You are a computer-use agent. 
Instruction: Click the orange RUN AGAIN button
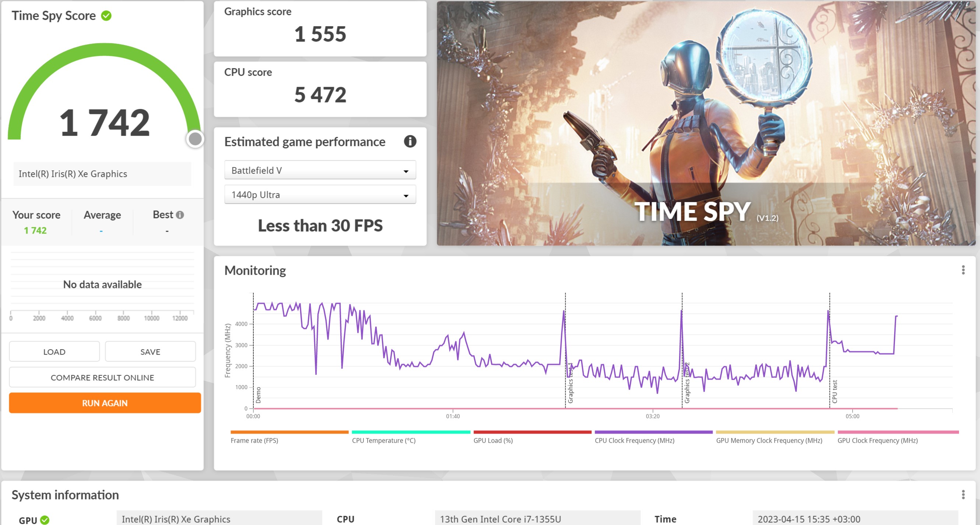pos(105,402)
